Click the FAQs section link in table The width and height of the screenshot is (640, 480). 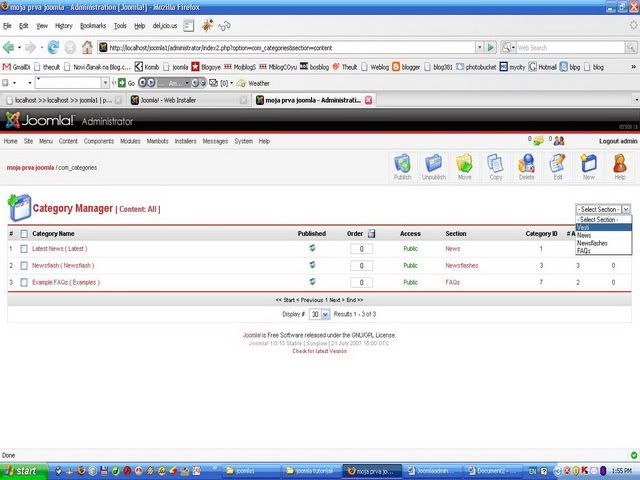(453, 282)
